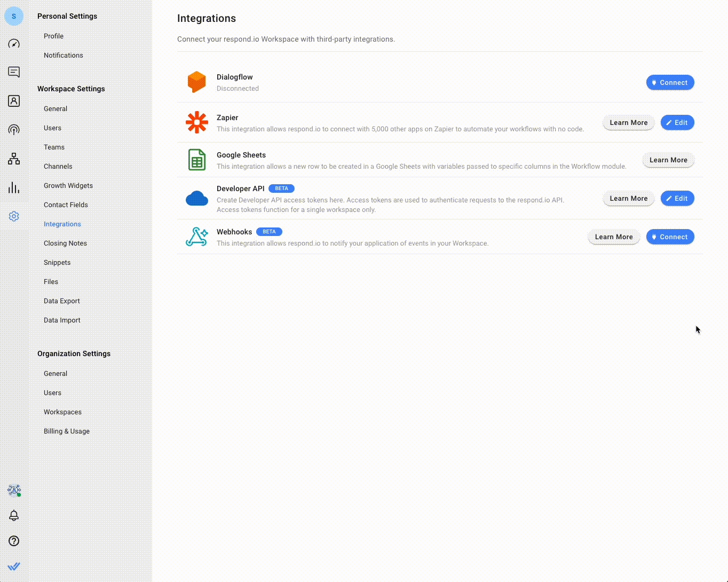Click Learn More for Google Sheets
The image size is (728, 582).
point(668,160)
